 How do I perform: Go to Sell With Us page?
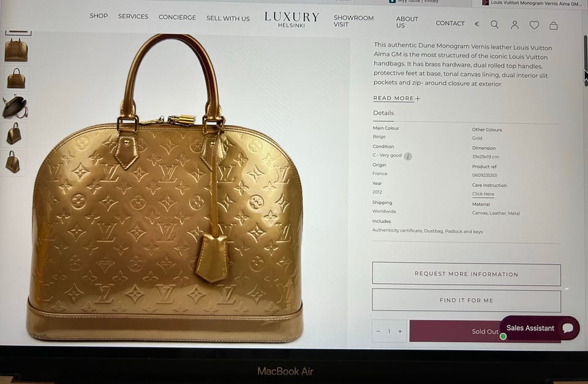click(x=228, y=18)
